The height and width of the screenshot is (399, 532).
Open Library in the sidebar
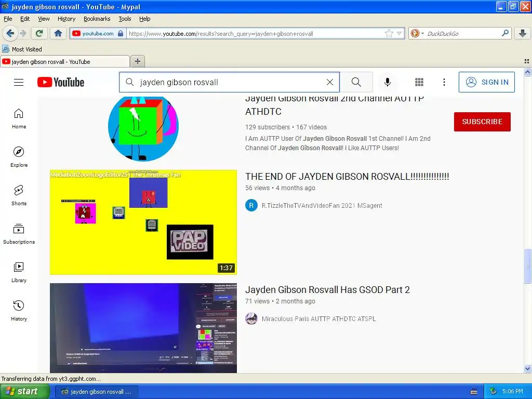click(x=19, y=272)
